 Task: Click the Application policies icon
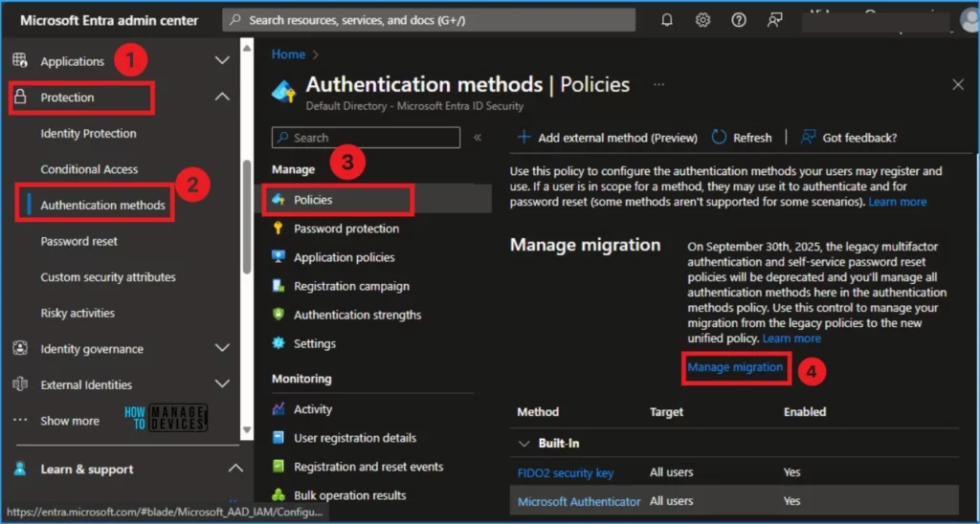coord(278,257)
